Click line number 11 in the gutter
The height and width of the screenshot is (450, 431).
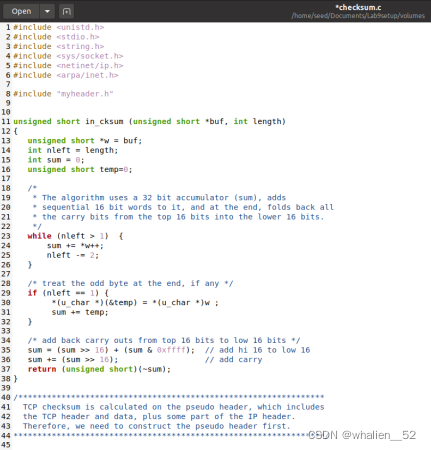coord(6,121)
